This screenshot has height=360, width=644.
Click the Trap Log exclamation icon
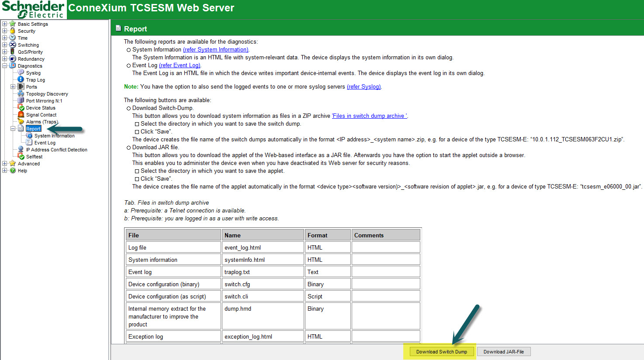pos(21,79)
